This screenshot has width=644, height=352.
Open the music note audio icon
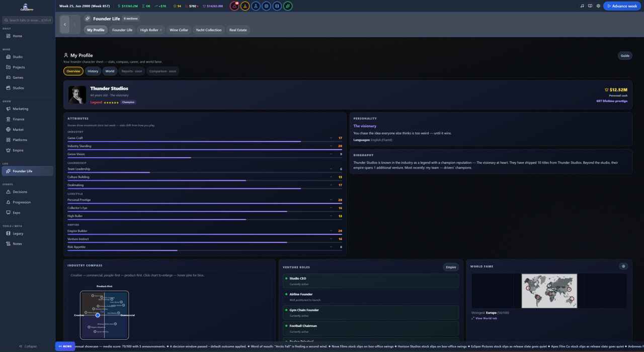[x=582, y=6]
